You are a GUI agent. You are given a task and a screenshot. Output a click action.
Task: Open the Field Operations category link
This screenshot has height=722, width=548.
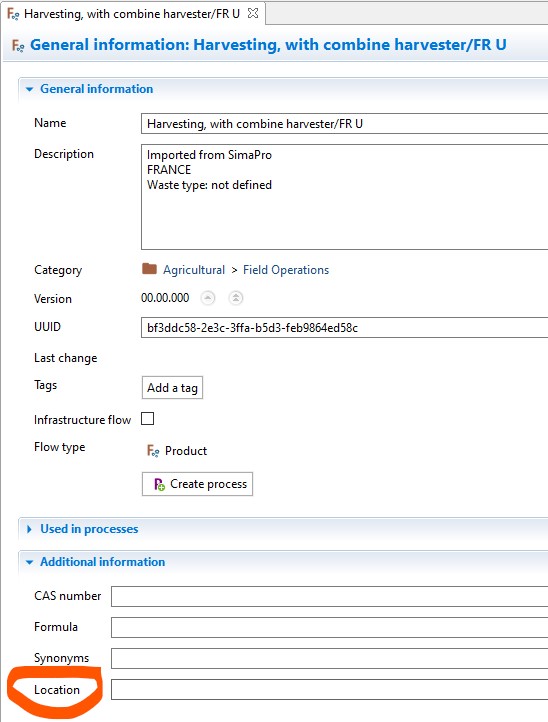286,270
